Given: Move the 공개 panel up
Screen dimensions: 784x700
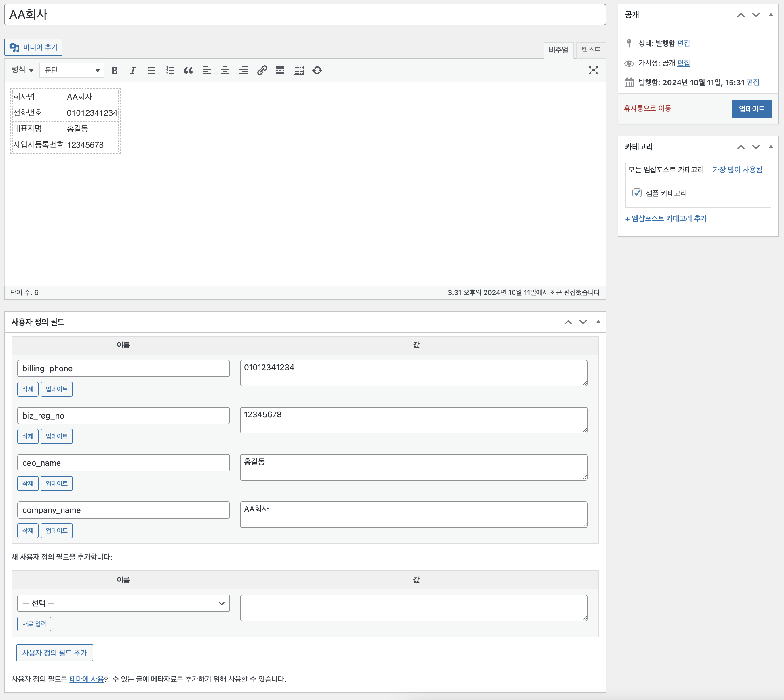Looking at the screenshot, I should (741, 15).
